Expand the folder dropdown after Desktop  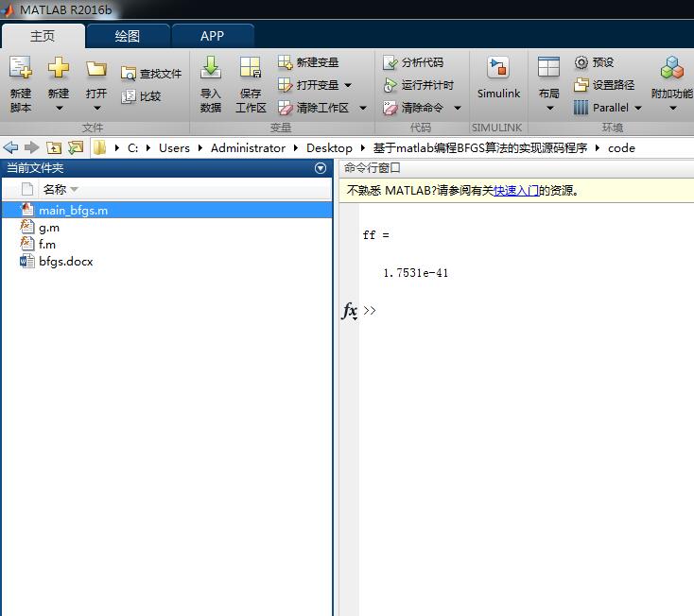click(363, 147)
